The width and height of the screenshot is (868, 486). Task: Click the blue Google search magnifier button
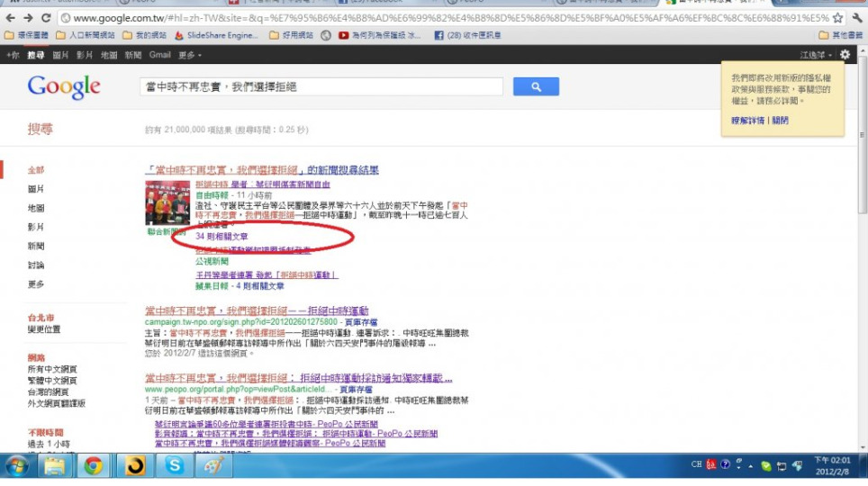[536, 86]
